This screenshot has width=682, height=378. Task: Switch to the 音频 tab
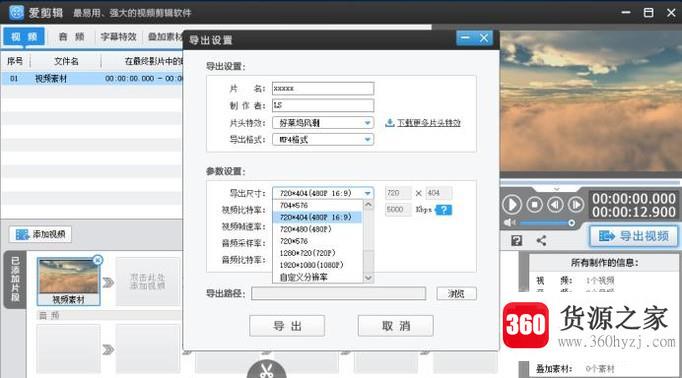coord(71,37)
